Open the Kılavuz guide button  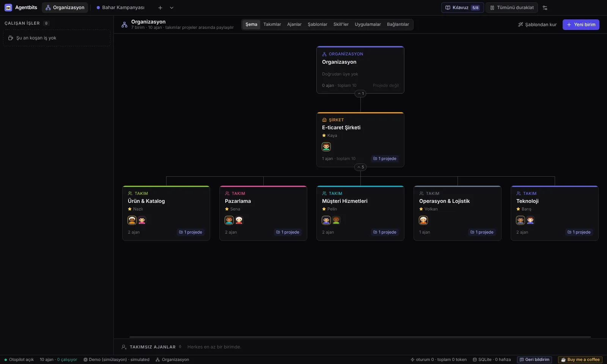462,8
